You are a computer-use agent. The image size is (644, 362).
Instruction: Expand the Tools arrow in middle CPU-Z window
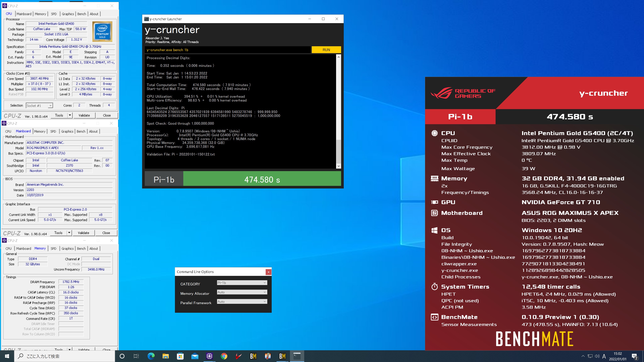click(69, 233)
